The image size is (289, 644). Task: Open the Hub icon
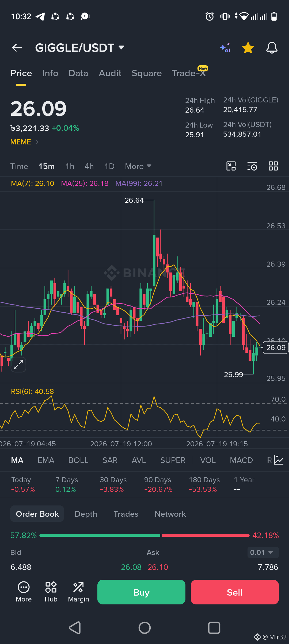(x=51, y=592)
